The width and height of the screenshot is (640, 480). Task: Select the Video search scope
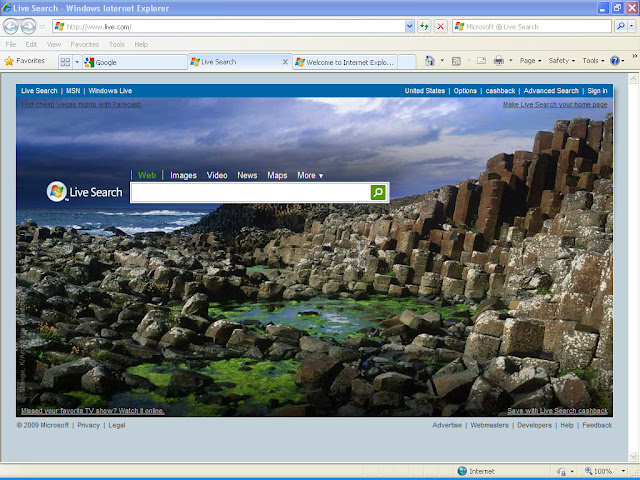coord(217,175)
